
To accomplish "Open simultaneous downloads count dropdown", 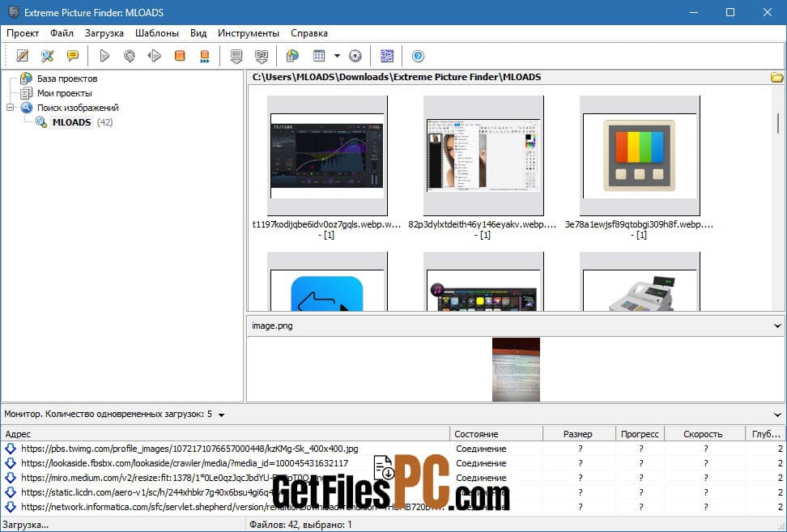I will [x=221, y=415].
